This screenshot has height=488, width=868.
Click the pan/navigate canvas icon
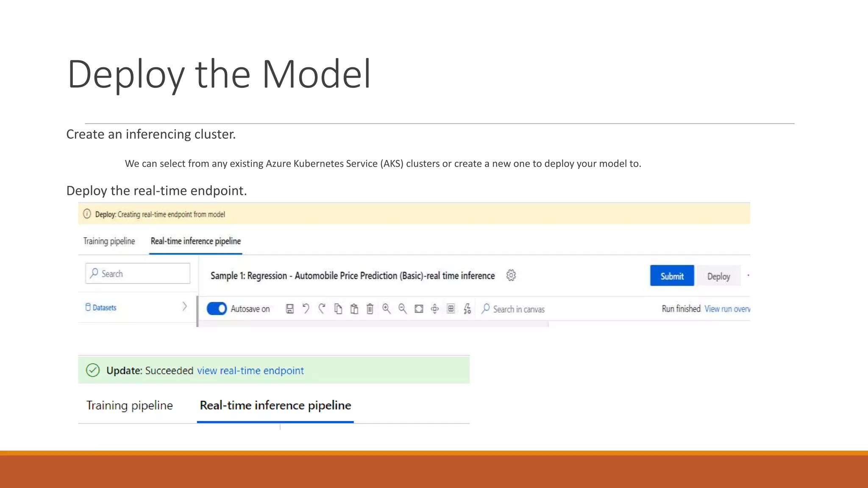tap(435, 309)
